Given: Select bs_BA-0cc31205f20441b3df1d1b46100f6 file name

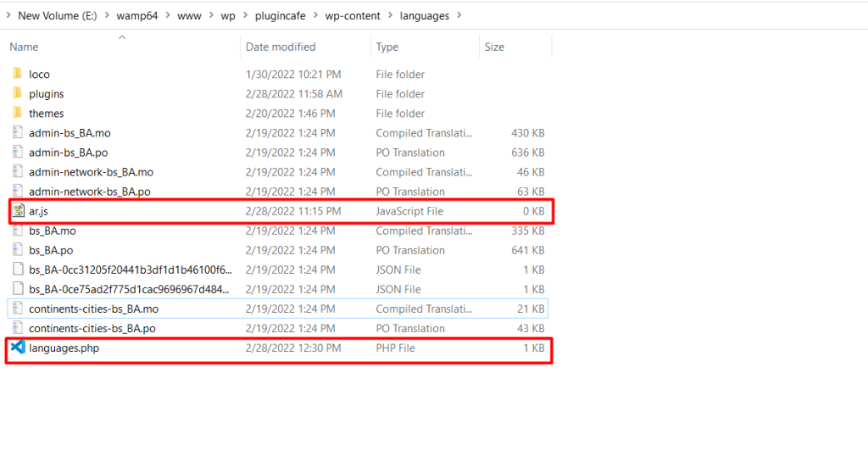Looking at the screenshot, I should pyautogui.click(x=131, y=270).
